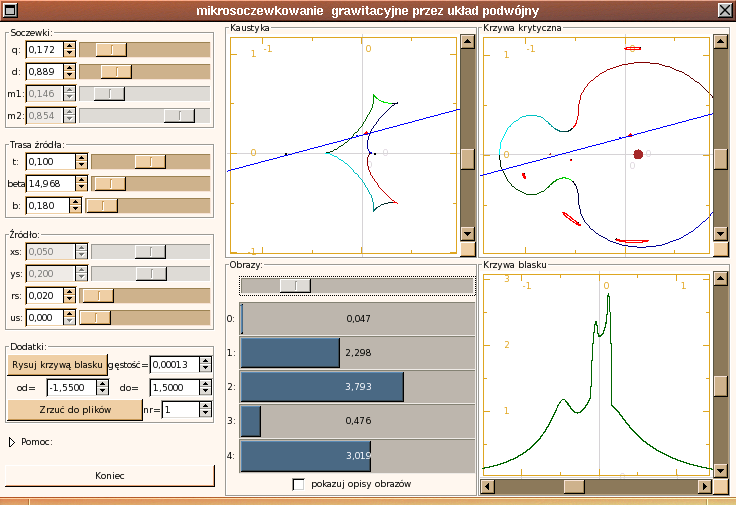This screenshot has height=505, width=736.
Task: Decrease q value with down stepper arrow
Action: point(69,53)
